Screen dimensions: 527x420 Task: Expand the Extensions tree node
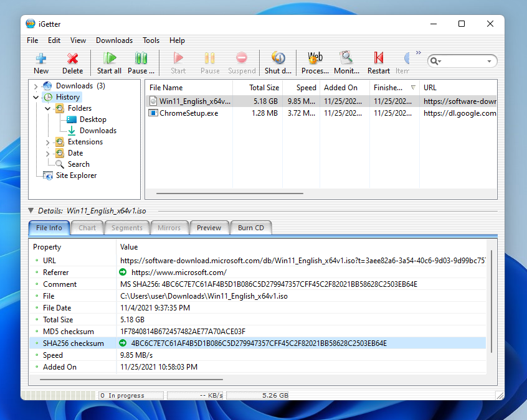(x=48, y=142)
